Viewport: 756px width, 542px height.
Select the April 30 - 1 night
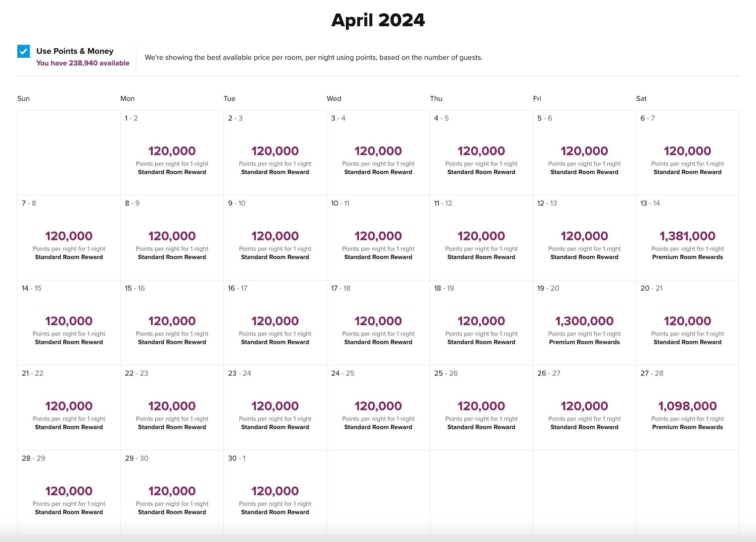[x=275, y=493]
